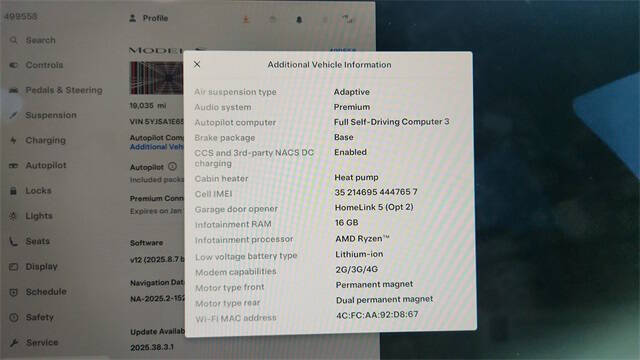The height and width of the screenshot is (360, 640).
Task: Click the Autopilot info circle icon
Action: (173, 167)
